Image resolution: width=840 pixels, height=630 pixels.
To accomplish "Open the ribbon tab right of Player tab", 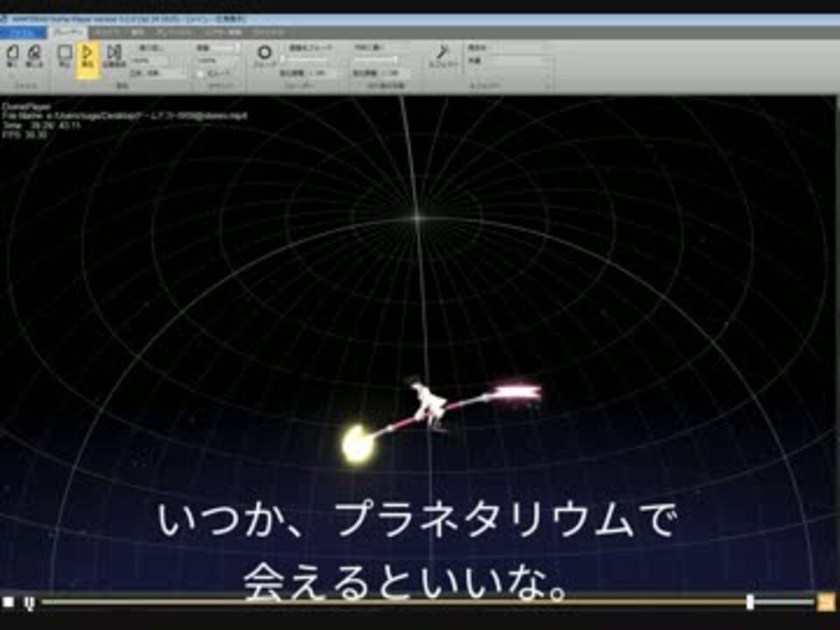I will click(108, 33).
